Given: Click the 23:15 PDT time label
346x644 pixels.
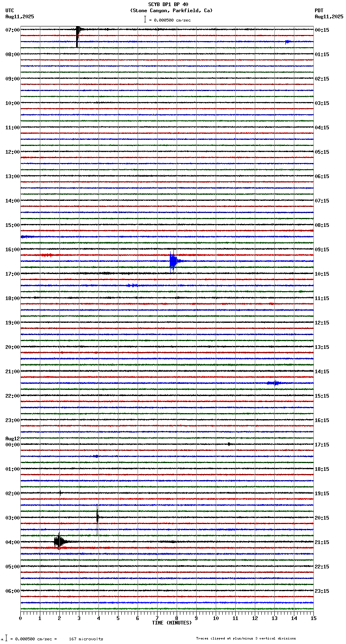Looking at the screenshot, I should 322,591.
